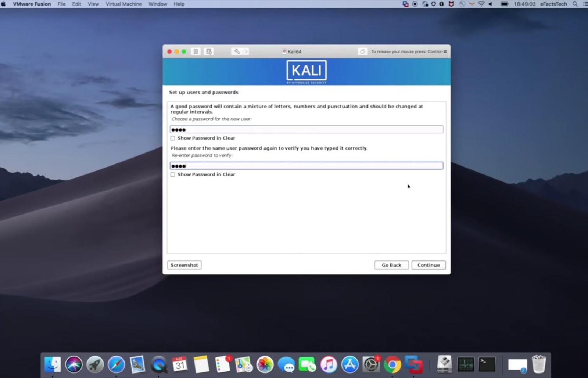588x378 pixels.
Task: Open the Apple menu
Action: click(4, 4)
